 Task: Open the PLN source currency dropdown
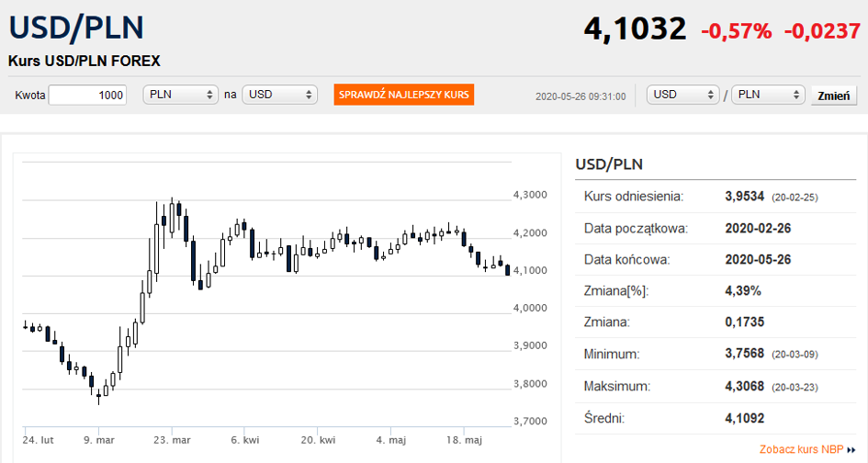180,95
